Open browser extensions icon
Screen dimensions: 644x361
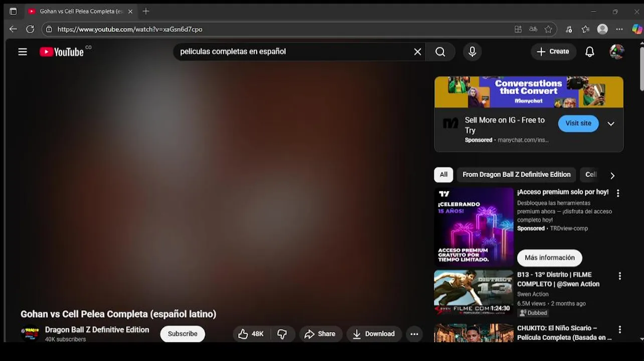click(569, 29)
